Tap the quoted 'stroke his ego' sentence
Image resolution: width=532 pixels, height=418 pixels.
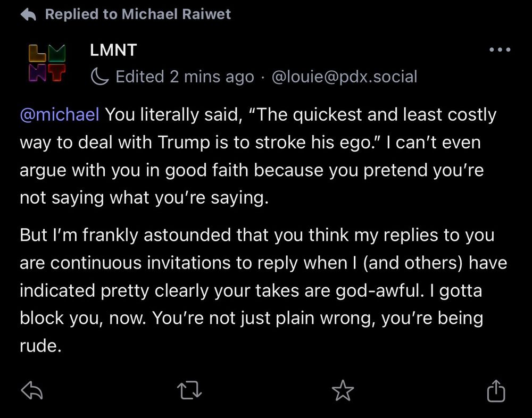click(x=258, y=128)
